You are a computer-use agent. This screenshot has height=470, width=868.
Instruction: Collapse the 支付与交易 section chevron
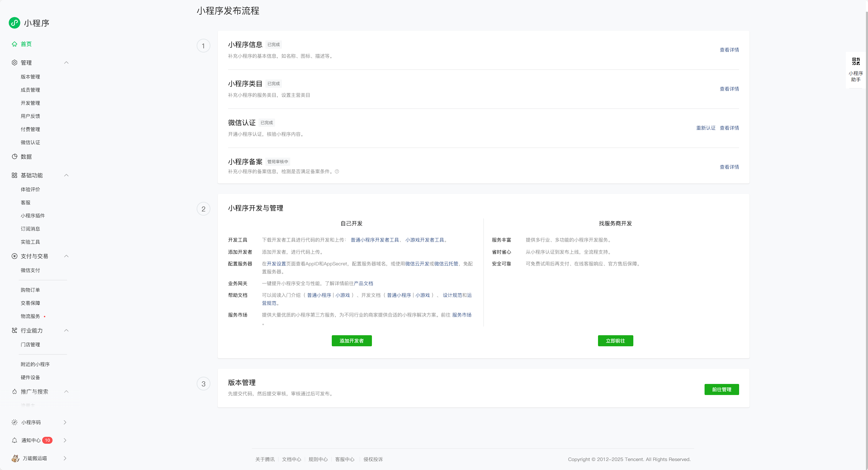[66, 256]
